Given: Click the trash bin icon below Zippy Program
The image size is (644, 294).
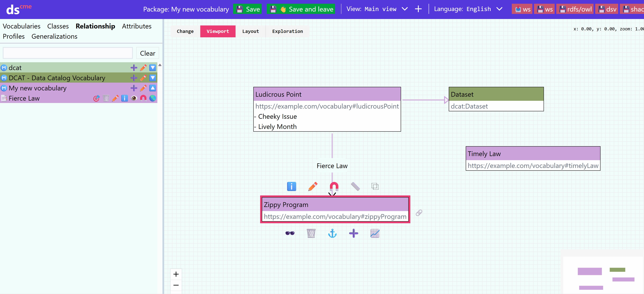Looking at the screenshot, I should 311,233.
